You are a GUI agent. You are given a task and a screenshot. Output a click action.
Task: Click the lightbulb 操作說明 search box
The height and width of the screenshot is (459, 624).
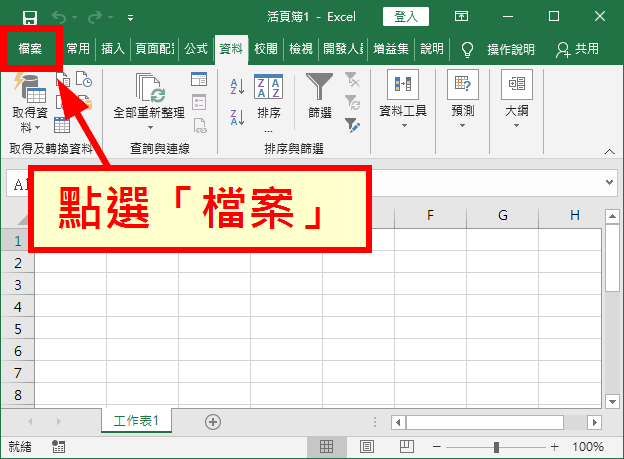click(x=498, y=49)
